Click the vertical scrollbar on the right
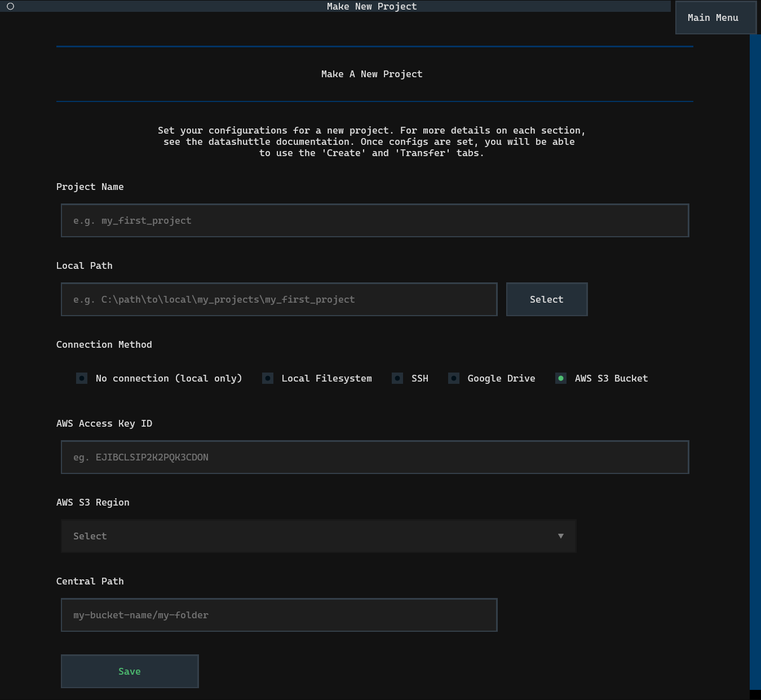The height and width of the screenshot is (700, 761). point(755,361)
